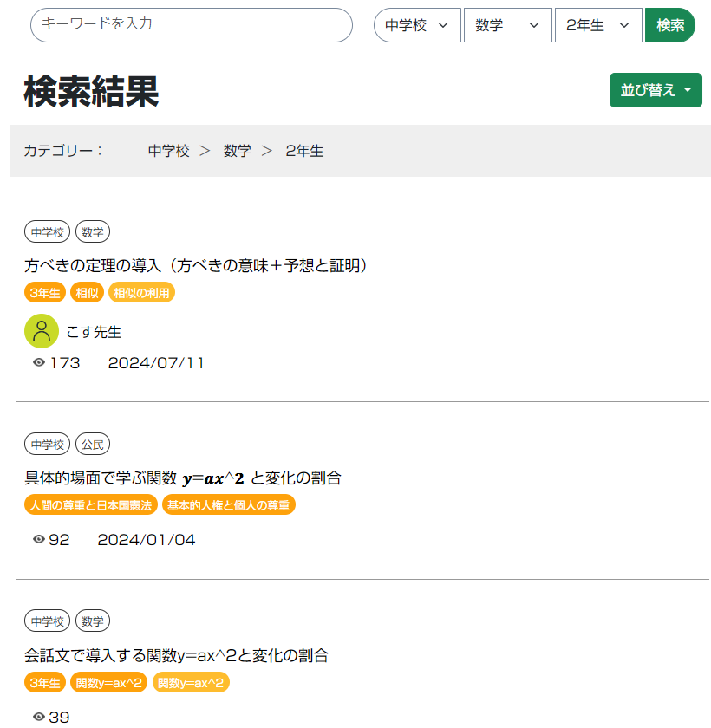Viewport: 711px width, 728px height.
Task: Open the 並び替え sort menu
Action: 655,90
